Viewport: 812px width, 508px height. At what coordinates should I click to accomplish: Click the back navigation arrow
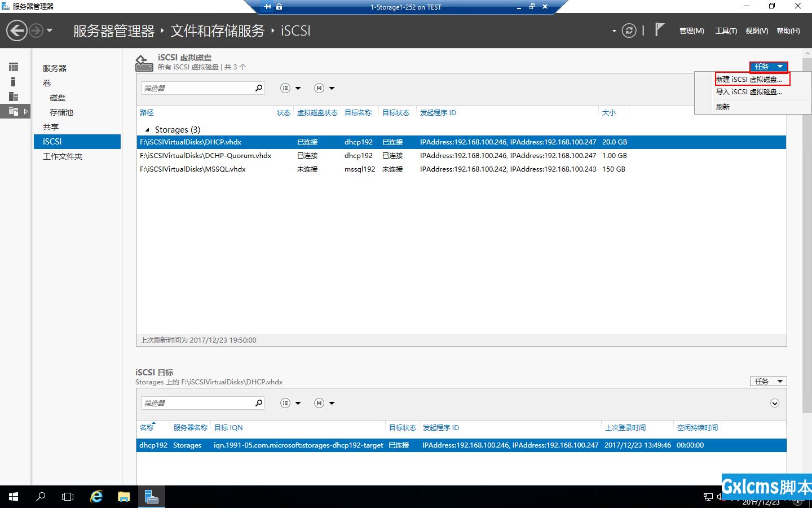click(x=17, y=30)
